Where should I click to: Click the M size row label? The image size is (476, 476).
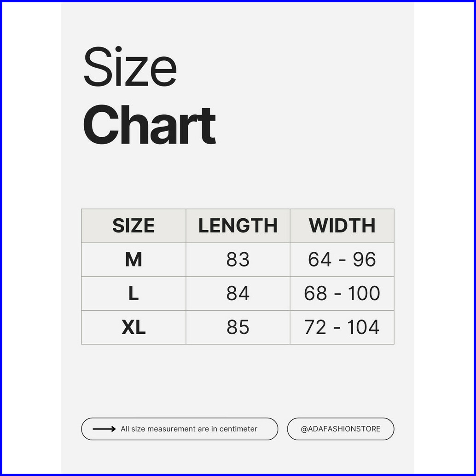tap(134, 260)
